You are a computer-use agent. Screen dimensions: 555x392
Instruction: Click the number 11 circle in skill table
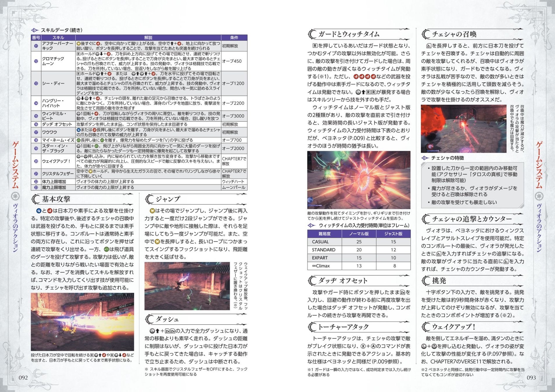(36, 46)
